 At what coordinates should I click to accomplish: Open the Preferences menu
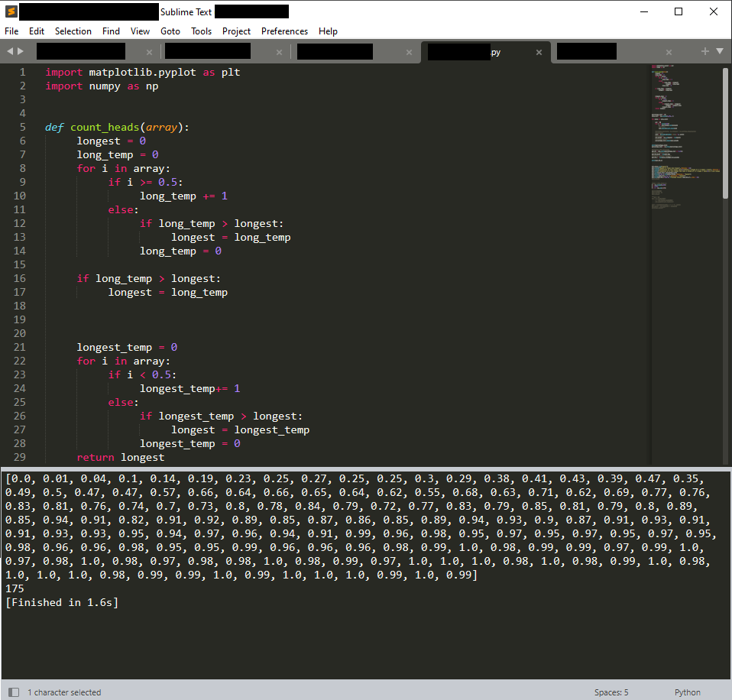tap(284, 31)
